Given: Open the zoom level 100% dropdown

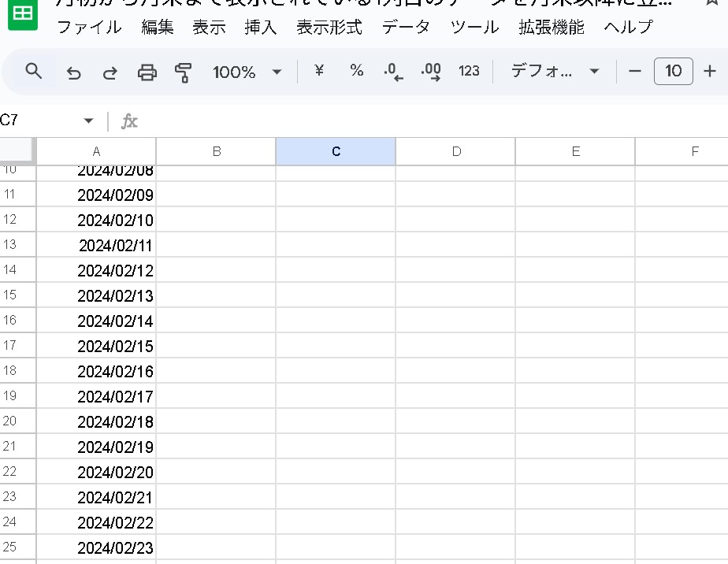Looking at the screenshot, I should pos(247,72).
